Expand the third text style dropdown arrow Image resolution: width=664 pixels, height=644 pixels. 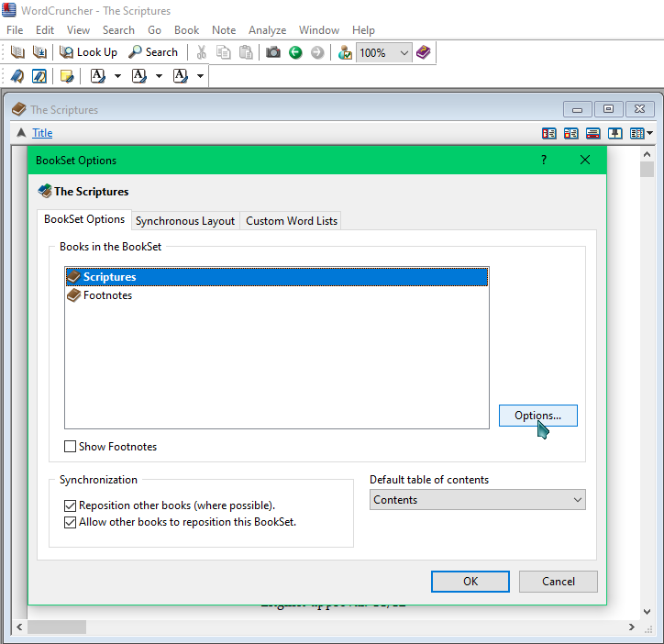200,76
